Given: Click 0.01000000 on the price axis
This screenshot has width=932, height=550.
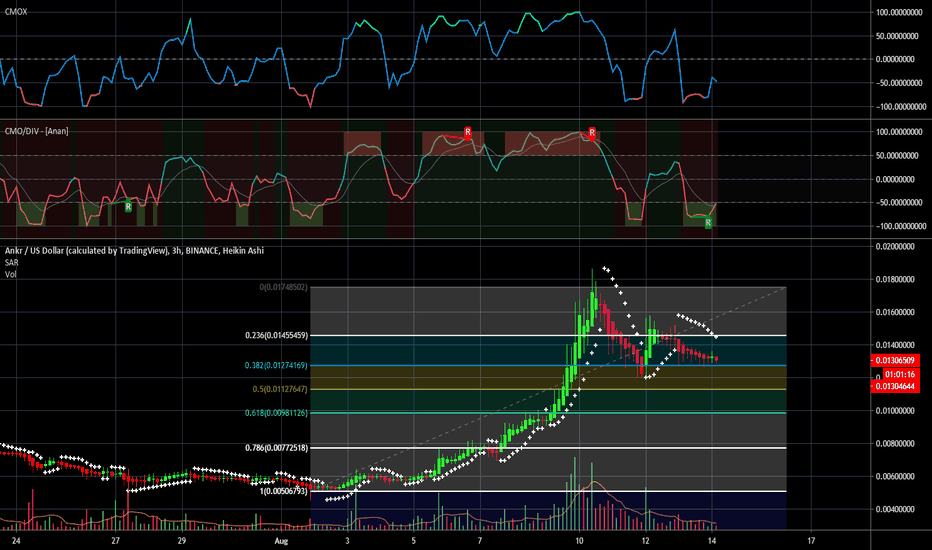Looking at the screenshot, I should (895, 411).
